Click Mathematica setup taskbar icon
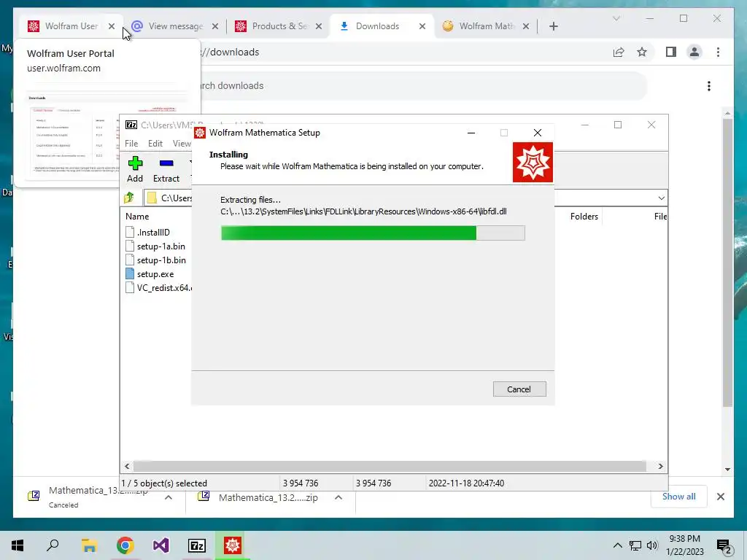 [233, 545]
